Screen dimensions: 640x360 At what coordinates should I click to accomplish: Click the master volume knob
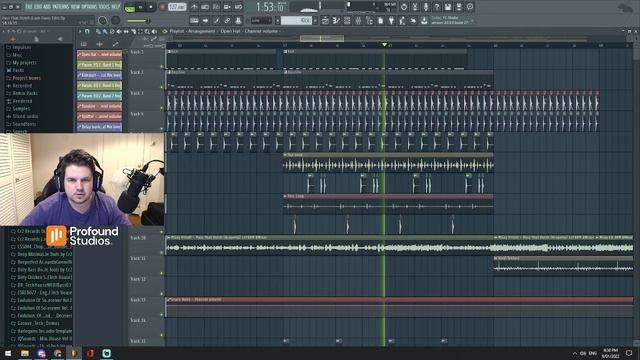tap(103, 20)
